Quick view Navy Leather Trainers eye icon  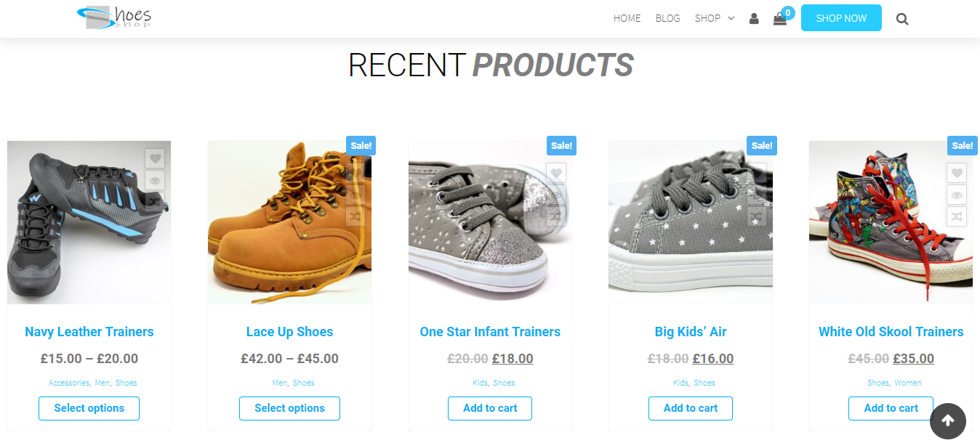tap(154, 180)
